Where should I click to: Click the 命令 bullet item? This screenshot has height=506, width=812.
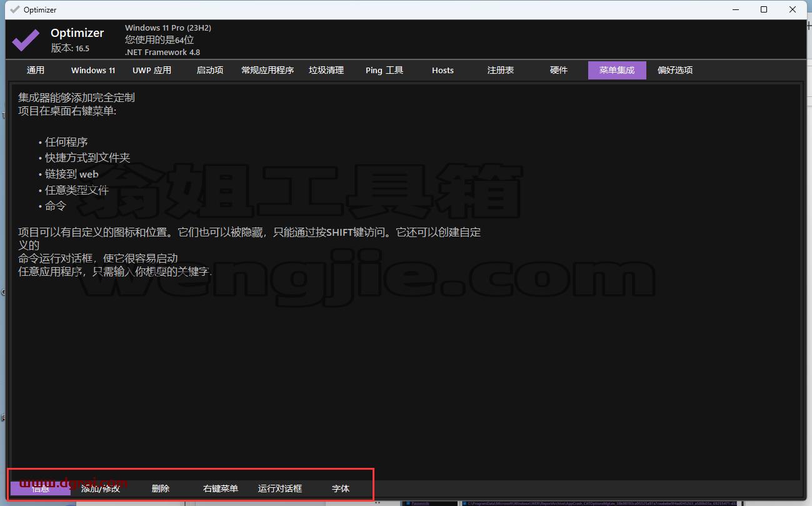point(56,206)
